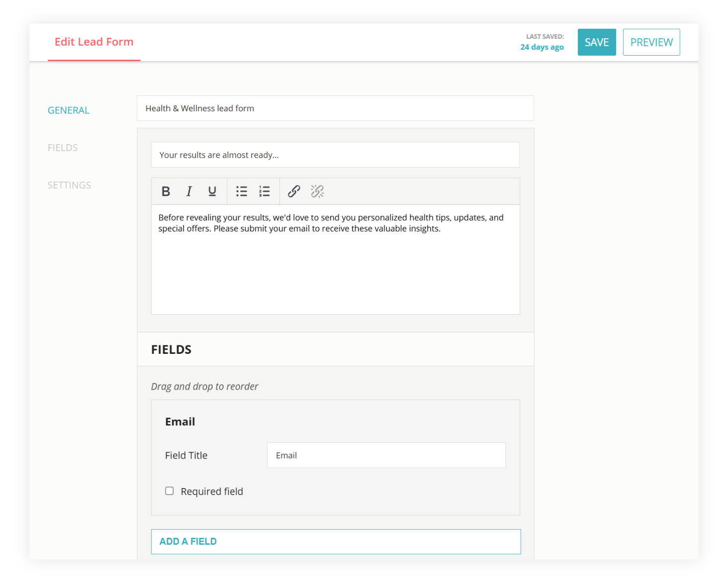Click inside the message body text area

coord(335,258)
